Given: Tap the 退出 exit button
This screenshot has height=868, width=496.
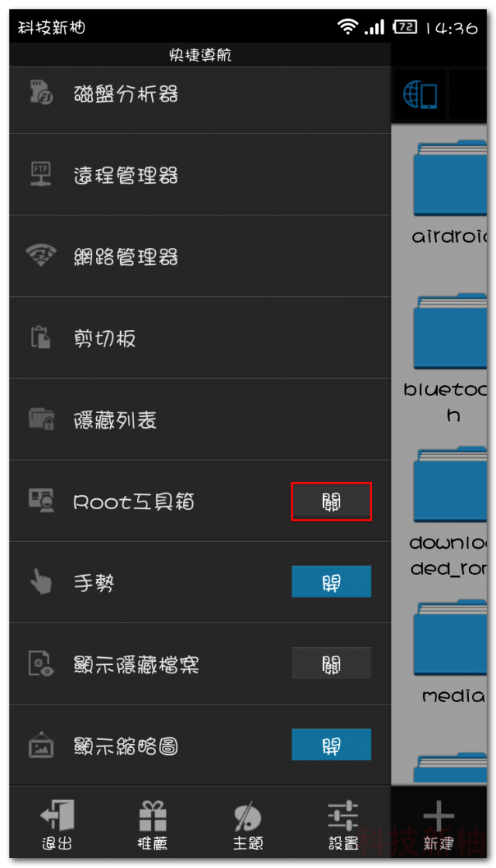Looking at the screenshot, I should tap(57, 825).
